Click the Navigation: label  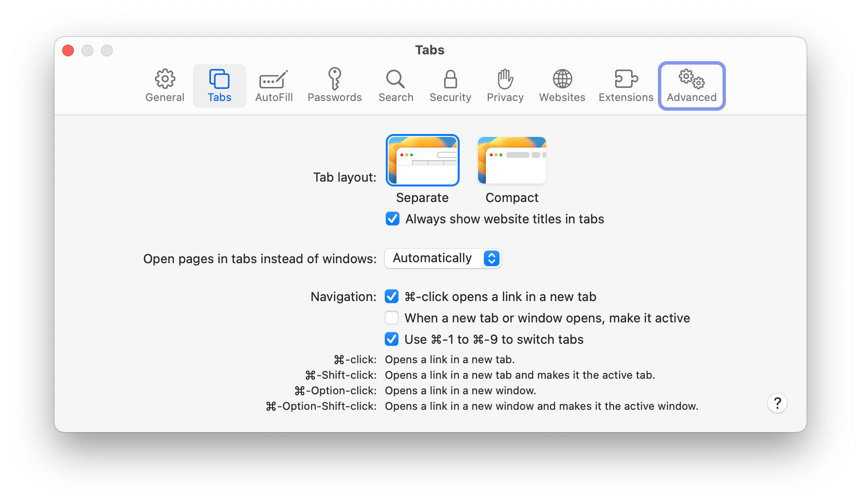point(344,297)
